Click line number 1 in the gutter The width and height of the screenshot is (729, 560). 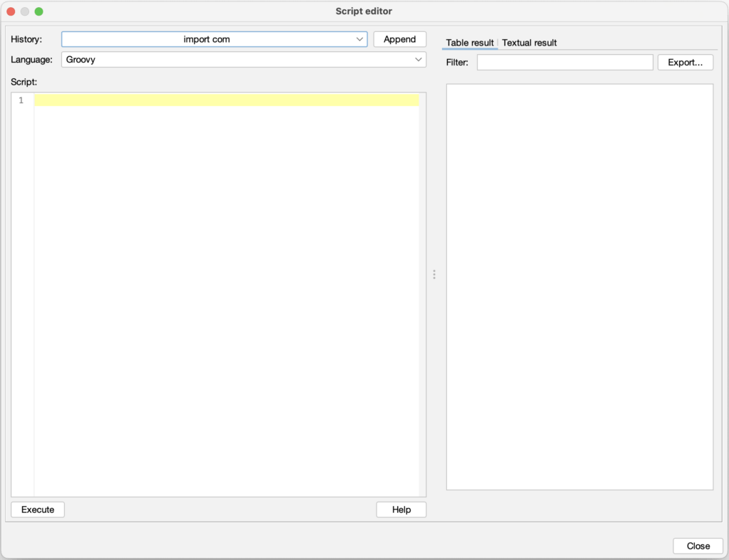coord(21,100)
